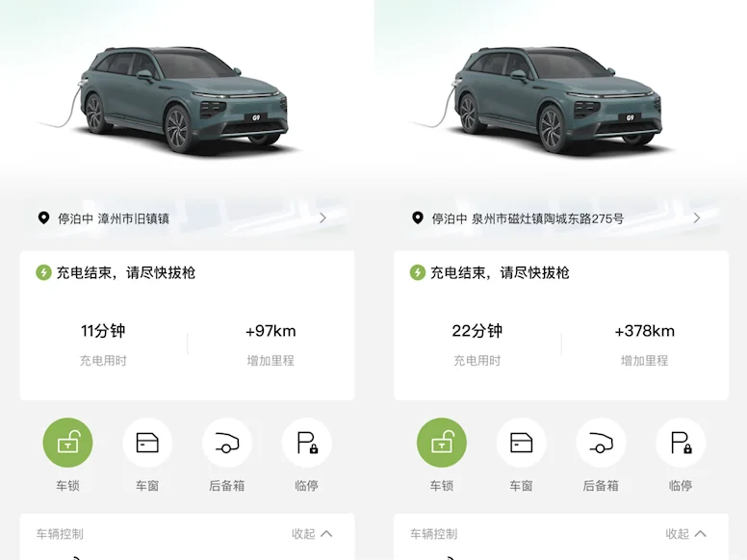This screenshot has height=560, width=747.
Task: Click location pin icon beside 漳州市旧镇镇
Action: point(43,218)
